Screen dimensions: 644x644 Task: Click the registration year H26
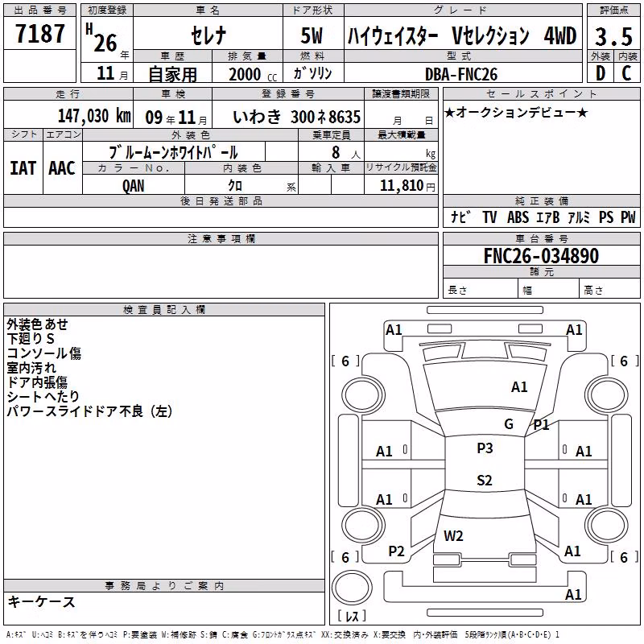coord(101,38)
